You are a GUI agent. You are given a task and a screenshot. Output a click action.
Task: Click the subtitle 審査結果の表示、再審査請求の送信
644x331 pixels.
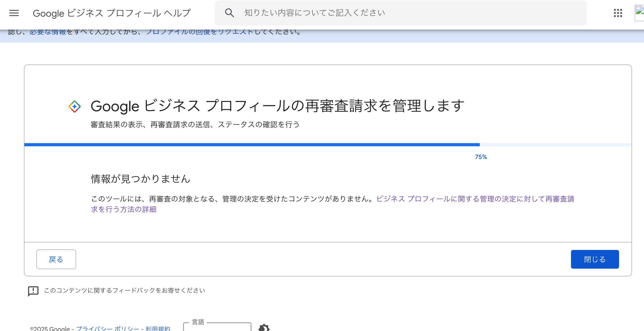coord(195,125)
